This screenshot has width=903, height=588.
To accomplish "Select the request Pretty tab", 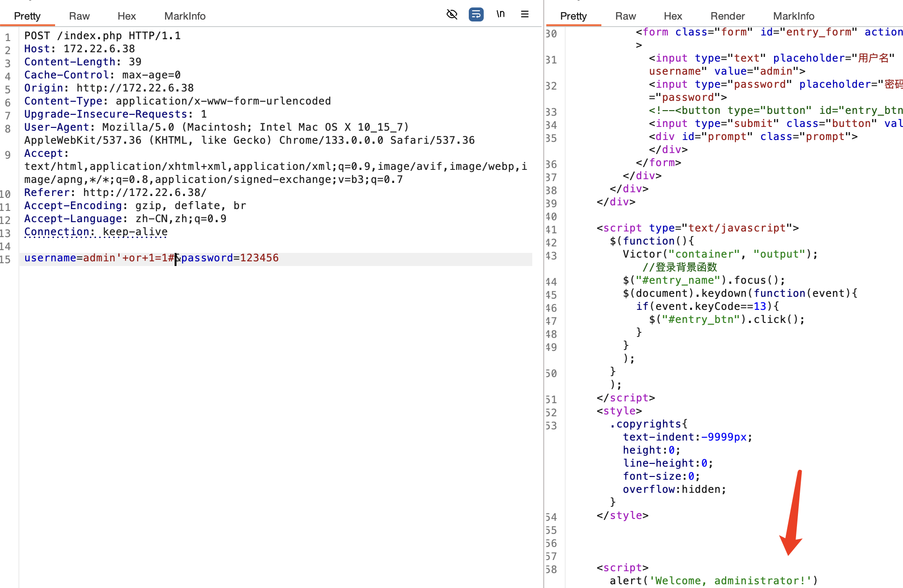I will tap(27, 16).
